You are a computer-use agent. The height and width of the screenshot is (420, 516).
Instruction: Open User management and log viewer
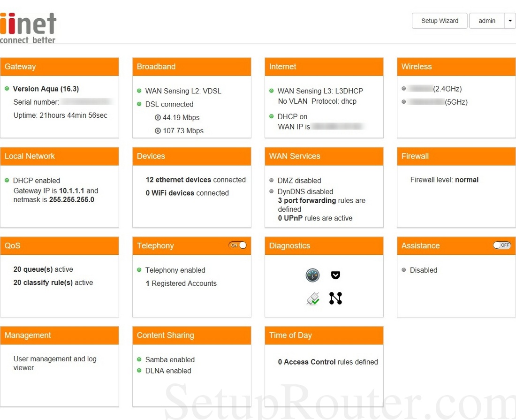tap(55, 363)
